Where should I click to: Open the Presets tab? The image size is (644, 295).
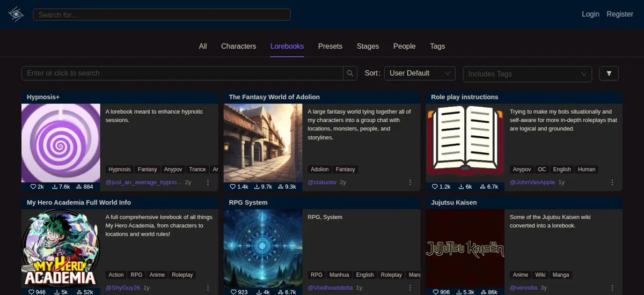coord(330,46)
